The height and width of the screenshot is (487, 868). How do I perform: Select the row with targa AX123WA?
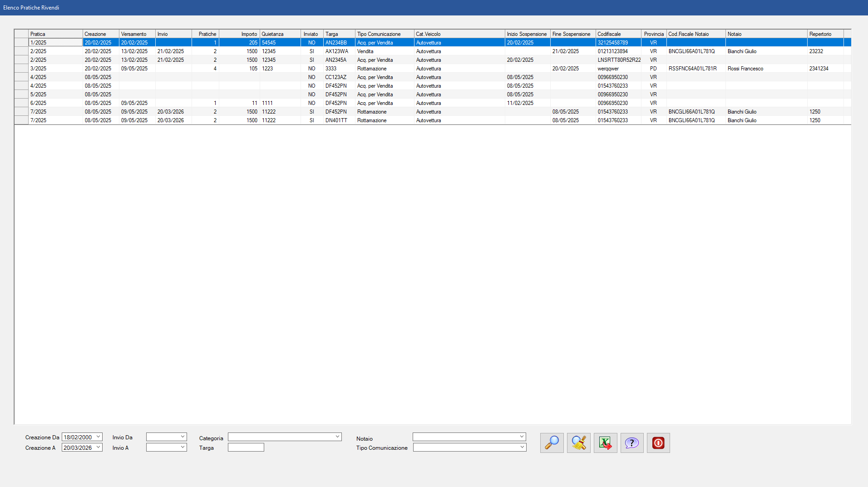[x=336, y=51]
